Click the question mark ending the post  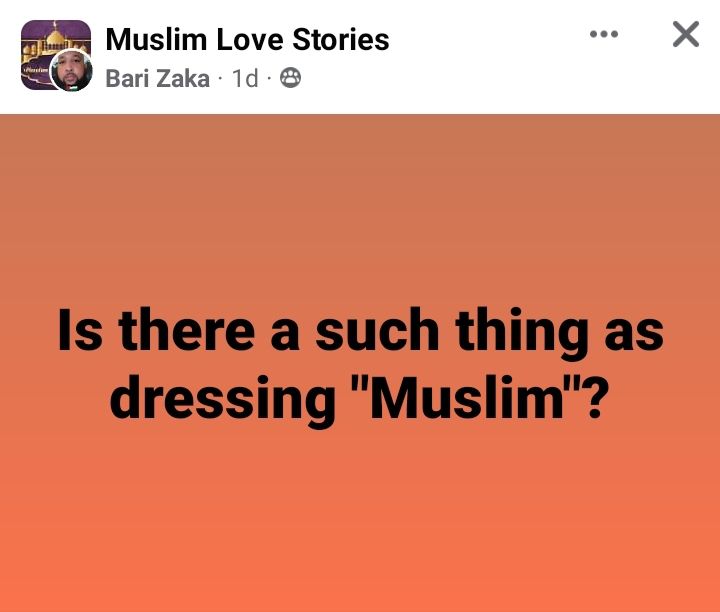[597, 397]
